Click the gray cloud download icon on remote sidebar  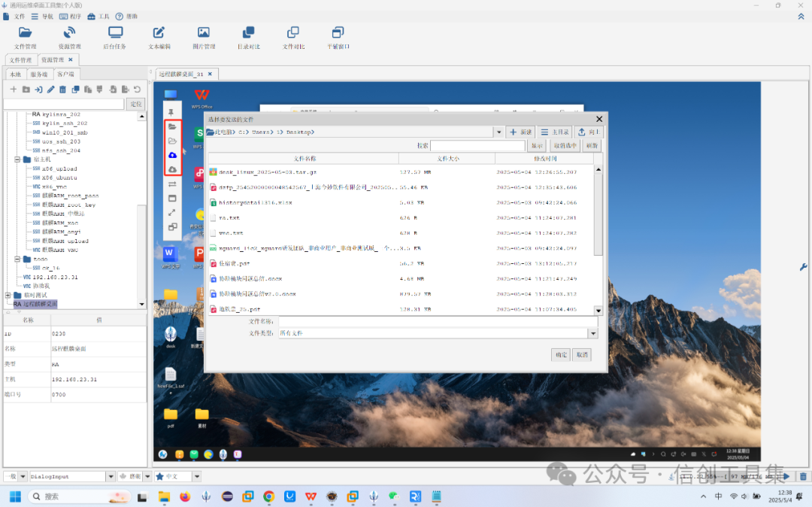coord(172,169)
